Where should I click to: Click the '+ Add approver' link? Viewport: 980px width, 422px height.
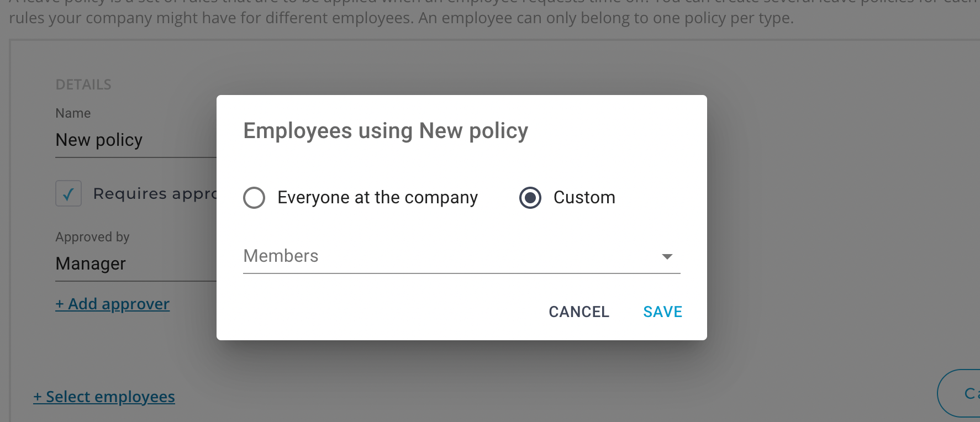[113, 304]
